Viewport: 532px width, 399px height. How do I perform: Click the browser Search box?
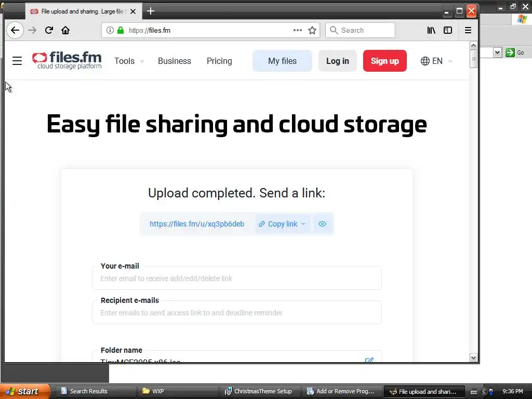(360, 30)
